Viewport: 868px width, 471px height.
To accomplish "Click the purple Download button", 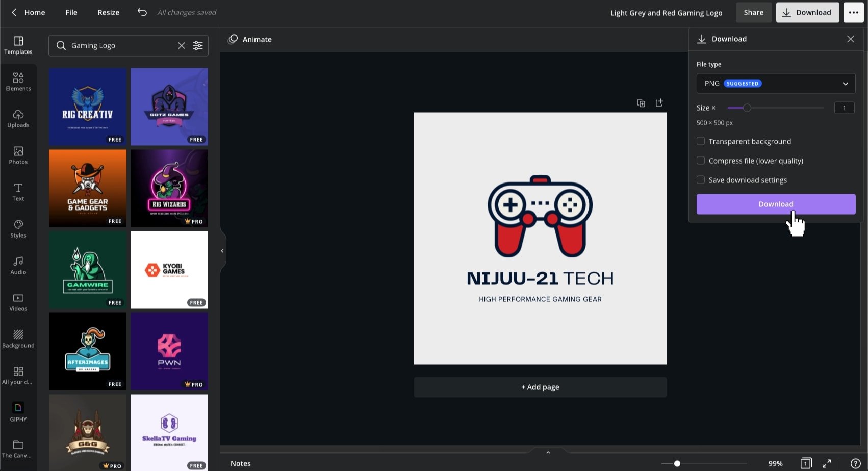I will 775,204.
